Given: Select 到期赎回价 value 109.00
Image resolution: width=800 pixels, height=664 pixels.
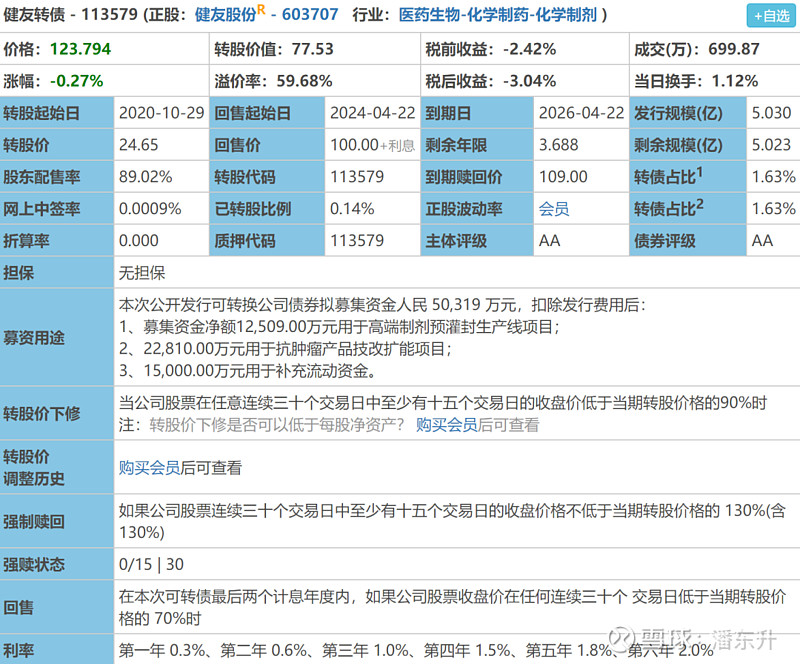Looking at the screenshot, I should point(563,177).
